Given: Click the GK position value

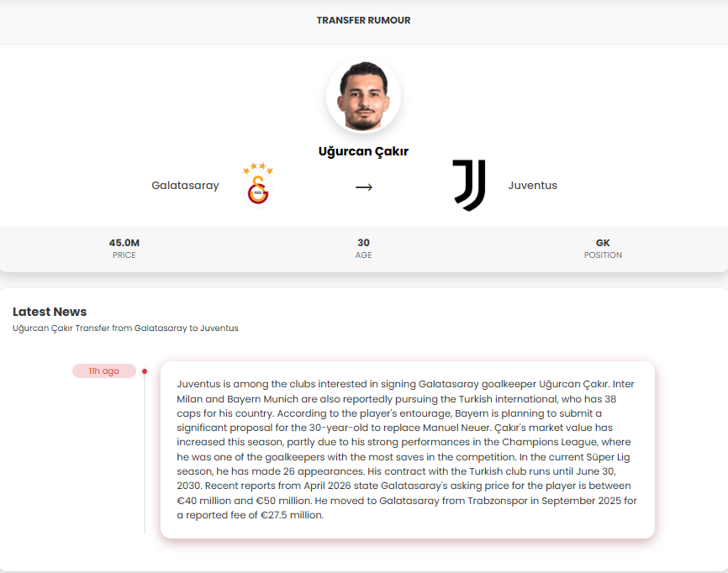Looking at the screenshot, I should click(603, 243).
